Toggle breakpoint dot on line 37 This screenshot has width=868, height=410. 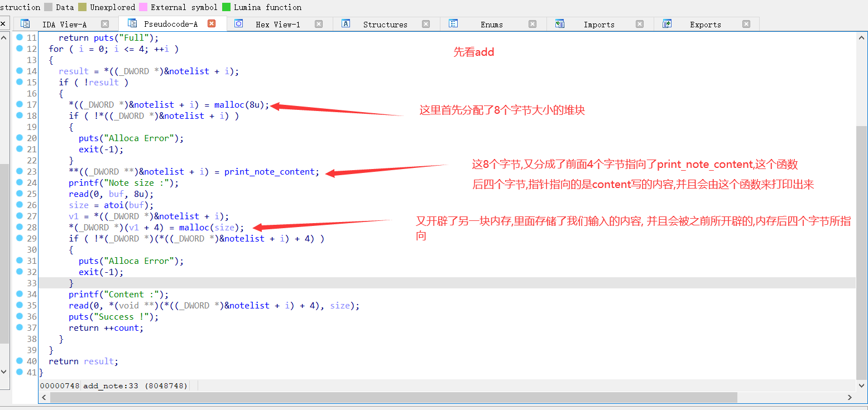click(x=20, y=327)
